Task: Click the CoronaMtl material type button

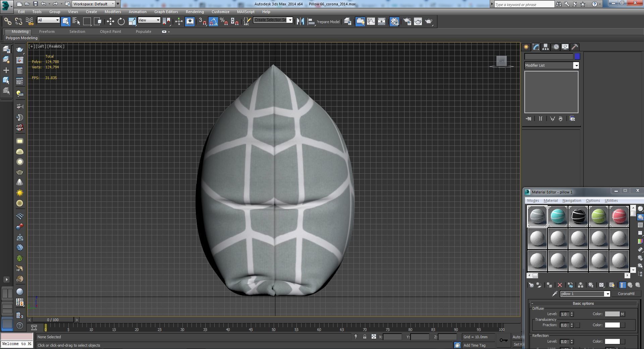Action: coord(626,294)
